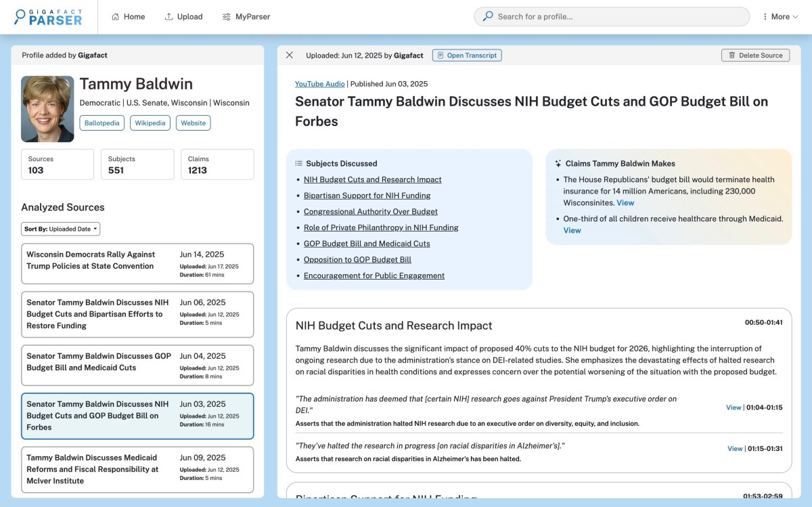
Task: Open the Home menu item
Action: pyautogui.click(x=128, y=17)
